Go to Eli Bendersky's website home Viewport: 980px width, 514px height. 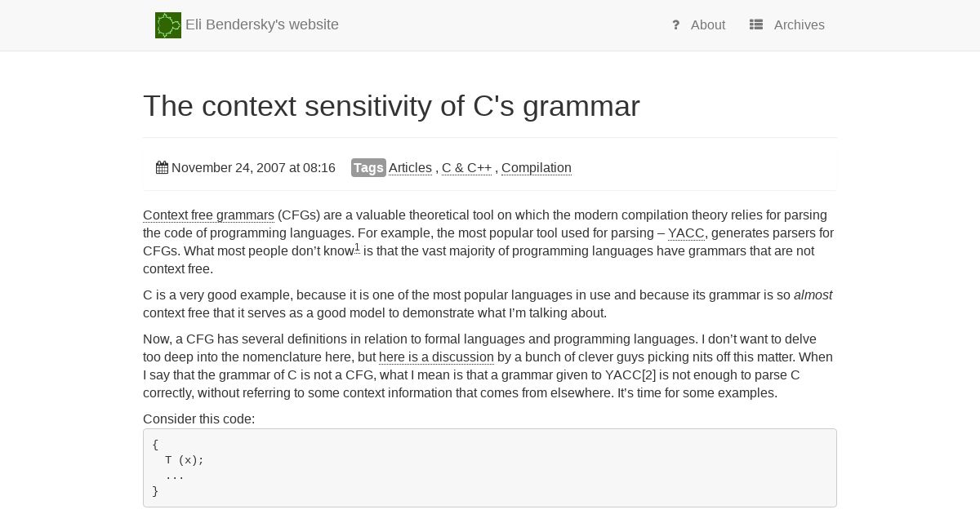262,25
